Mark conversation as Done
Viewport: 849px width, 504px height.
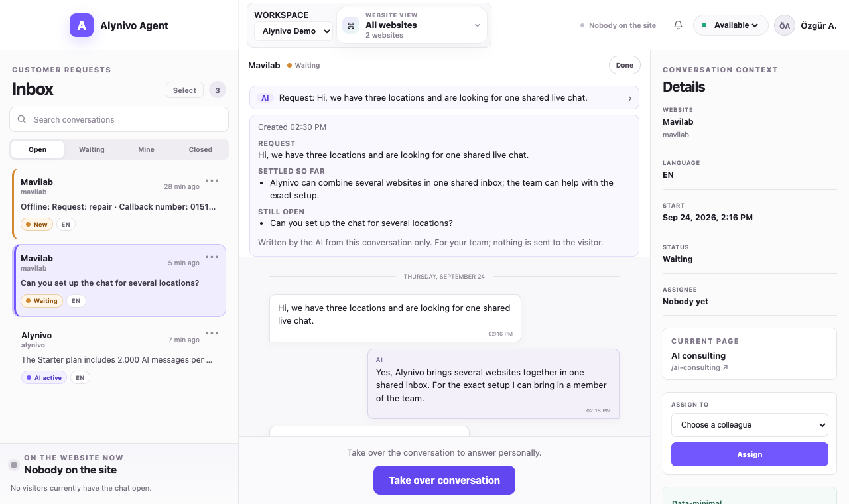tap(625, 65)
